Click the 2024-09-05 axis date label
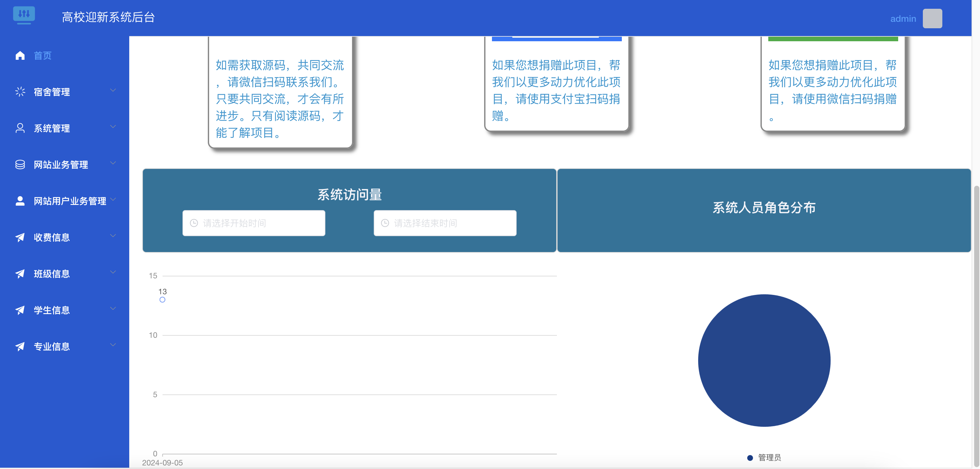This screenshot has height=469, width=980. [162, 463]
